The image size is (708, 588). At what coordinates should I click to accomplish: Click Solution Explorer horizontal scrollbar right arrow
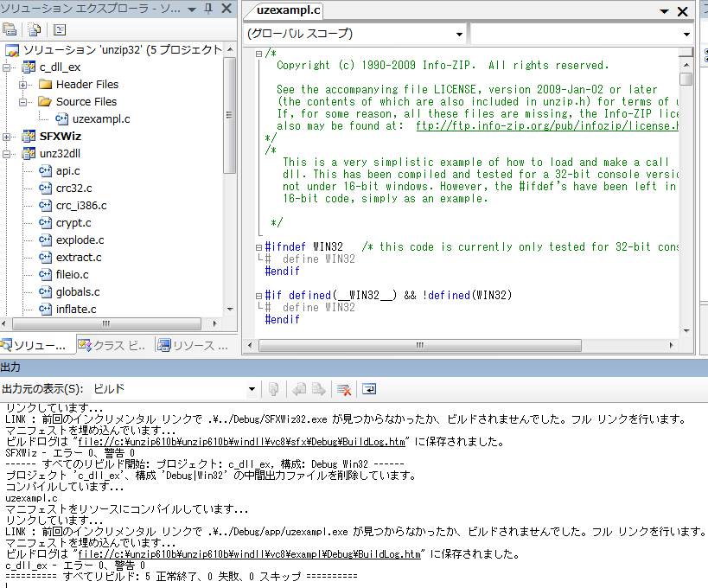(x=215, y=323)
